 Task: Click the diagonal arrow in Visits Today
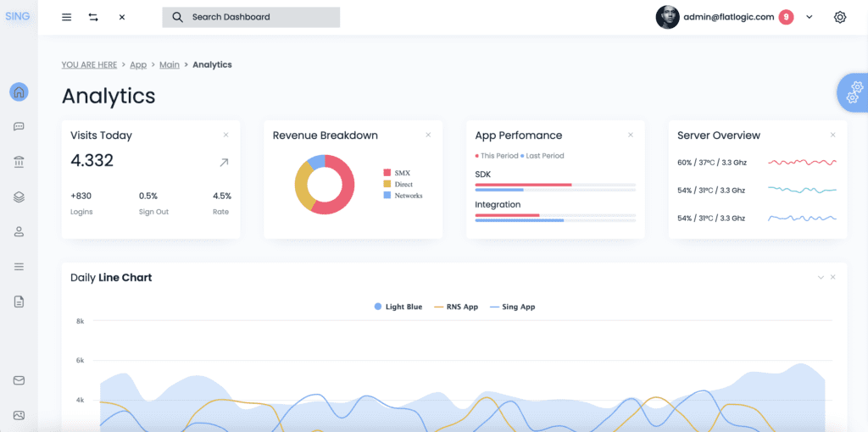(224, 162)
